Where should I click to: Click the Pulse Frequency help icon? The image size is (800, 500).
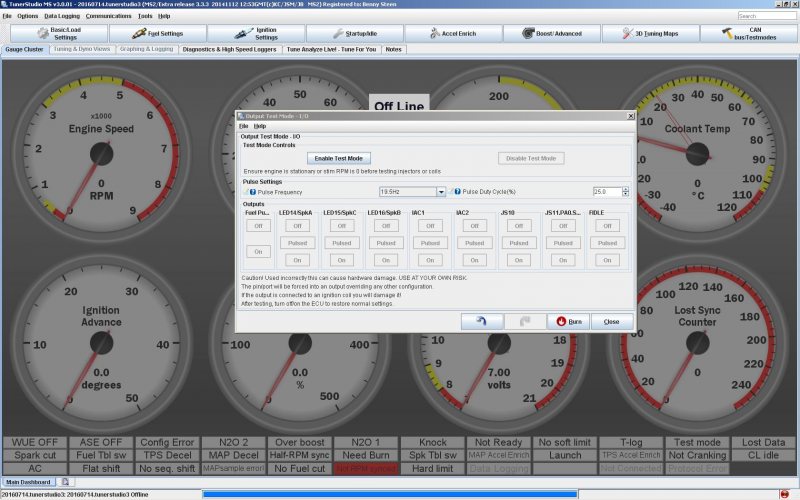pos(253,192)
